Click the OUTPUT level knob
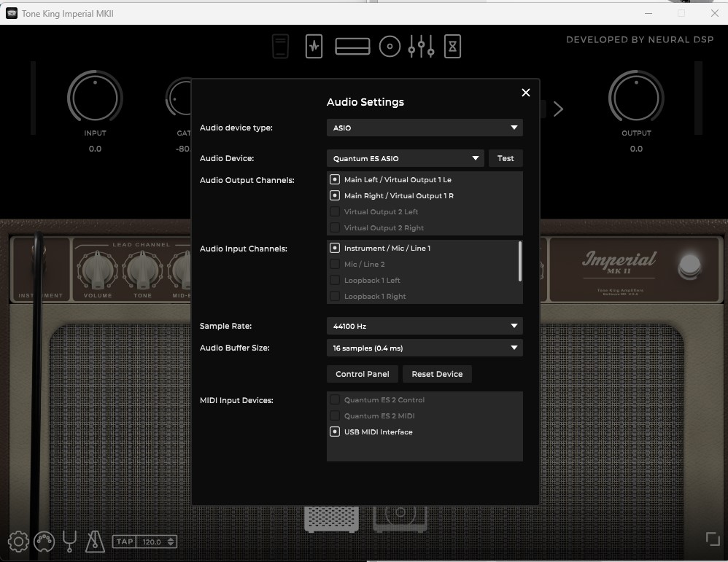The image size is (728, 562). click(x=636, y=98)
